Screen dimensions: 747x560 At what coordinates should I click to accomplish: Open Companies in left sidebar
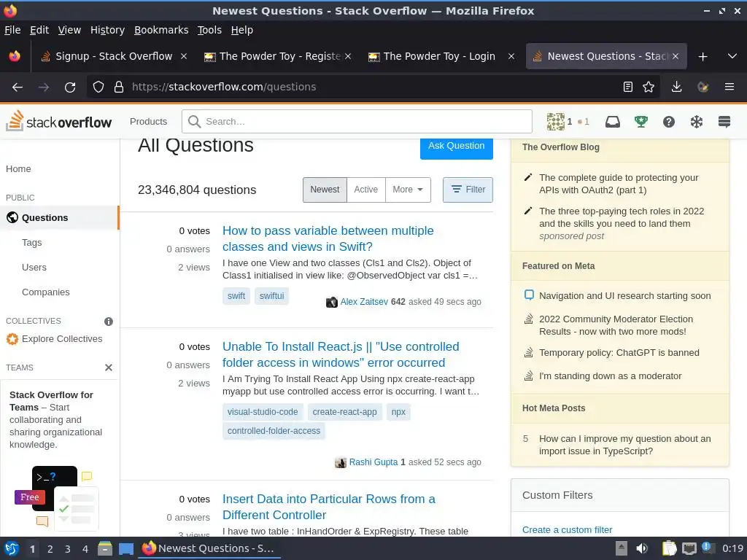(46, 292)
